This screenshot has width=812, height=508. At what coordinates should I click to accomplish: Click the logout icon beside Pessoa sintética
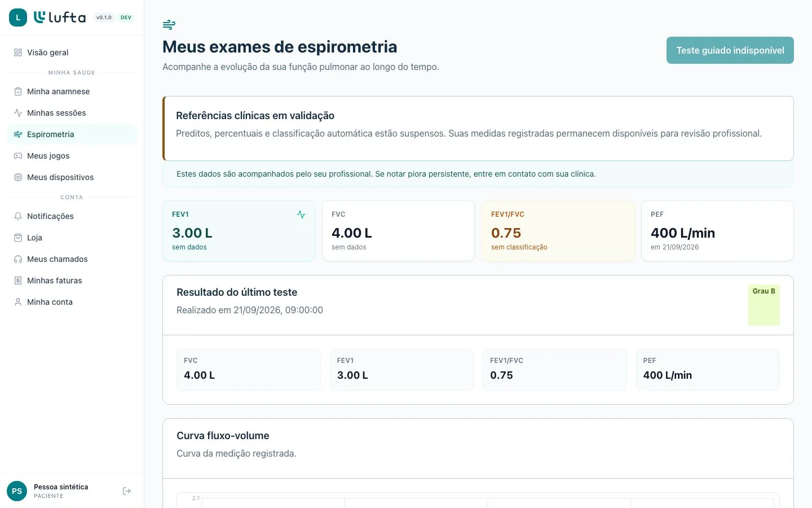[x=127, y=491]
